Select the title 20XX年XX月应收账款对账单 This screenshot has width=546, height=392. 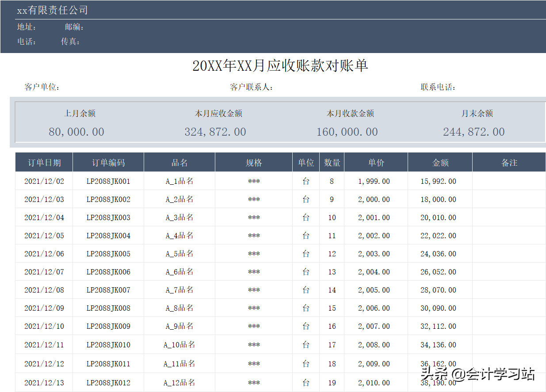tap(280, 66)
